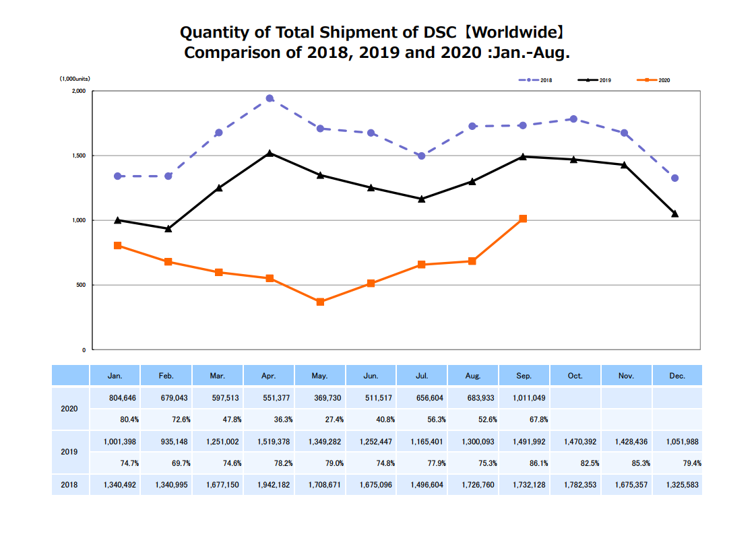Select the Dec. column header
The width and height of the screenshot is (756, 534).
tap(677, 376)
